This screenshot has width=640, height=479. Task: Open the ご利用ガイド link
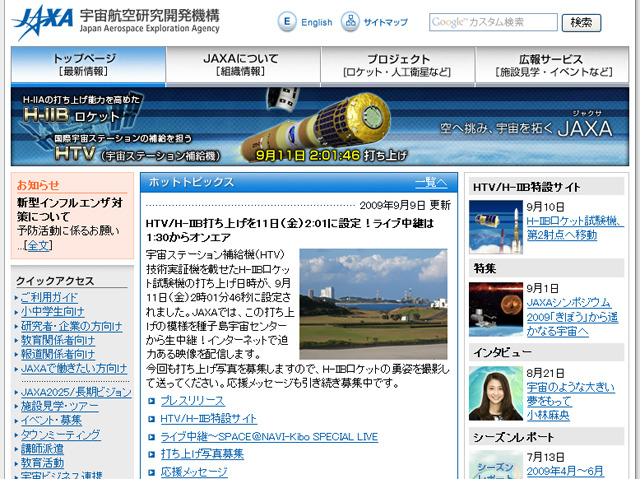(49, 297)
